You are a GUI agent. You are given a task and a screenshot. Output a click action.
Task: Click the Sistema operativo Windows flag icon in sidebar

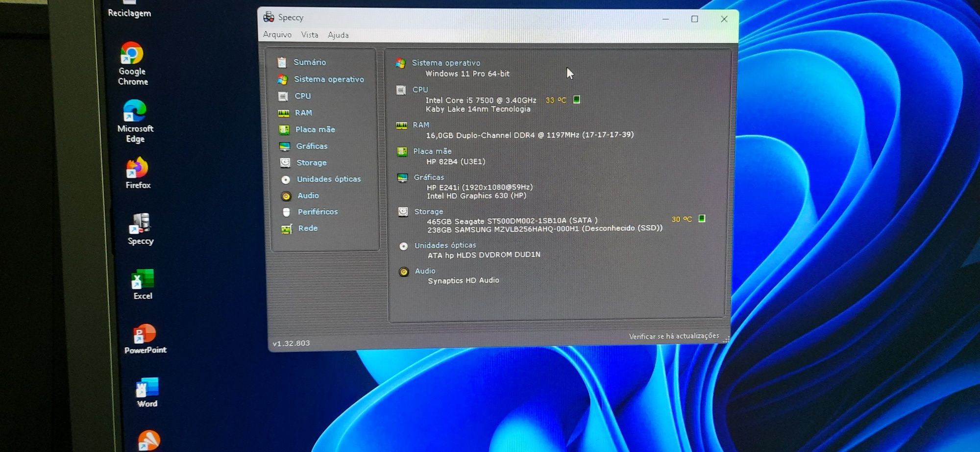tap(282, 79)
